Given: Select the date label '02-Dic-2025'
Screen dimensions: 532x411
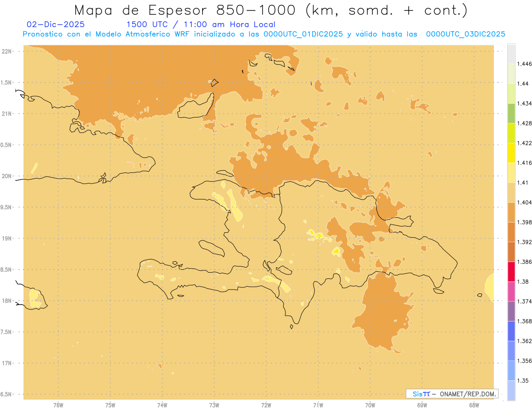Looking at the screenshot, I should pos(55,25).
